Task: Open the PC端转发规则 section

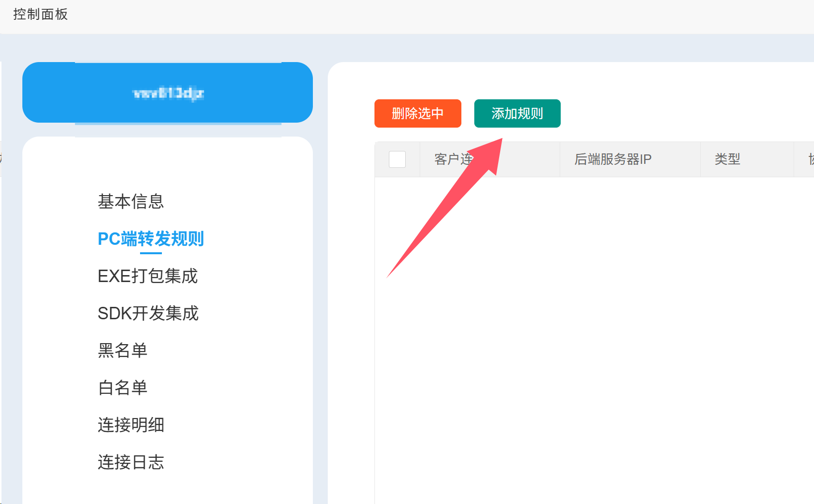Action: (x=150, y=239)
